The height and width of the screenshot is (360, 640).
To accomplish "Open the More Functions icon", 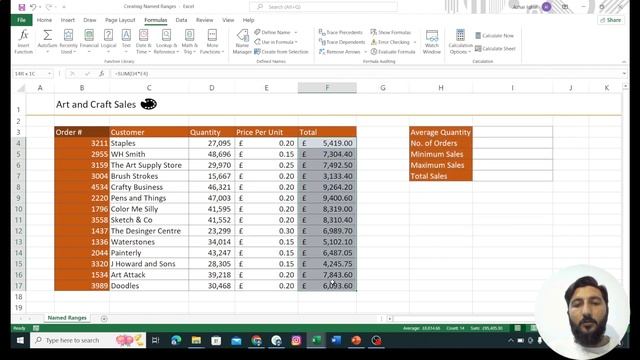I will (x=212, y=41).
